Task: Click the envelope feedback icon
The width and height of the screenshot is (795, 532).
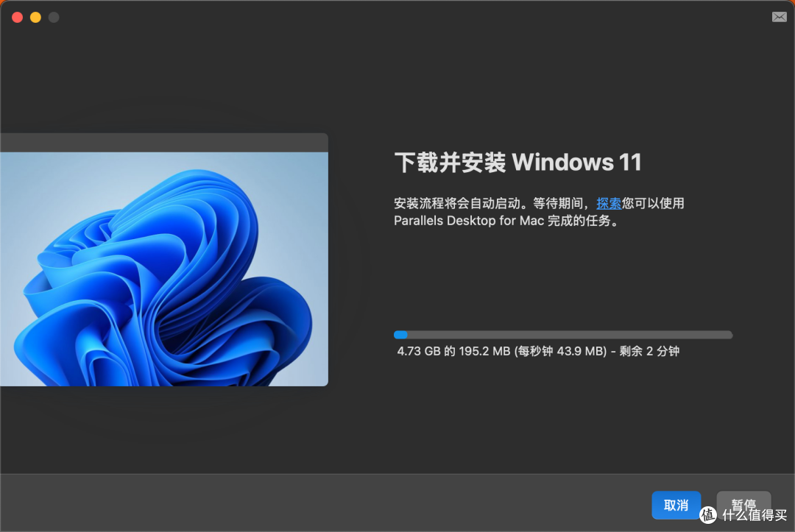Action: click(x=780, y=17)
